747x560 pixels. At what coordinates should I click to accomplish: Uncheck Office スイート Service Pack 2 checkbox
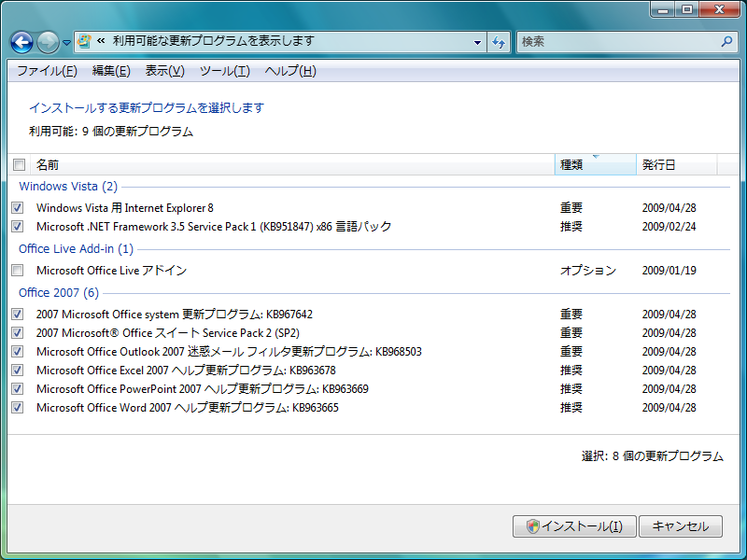click(17, 332)
